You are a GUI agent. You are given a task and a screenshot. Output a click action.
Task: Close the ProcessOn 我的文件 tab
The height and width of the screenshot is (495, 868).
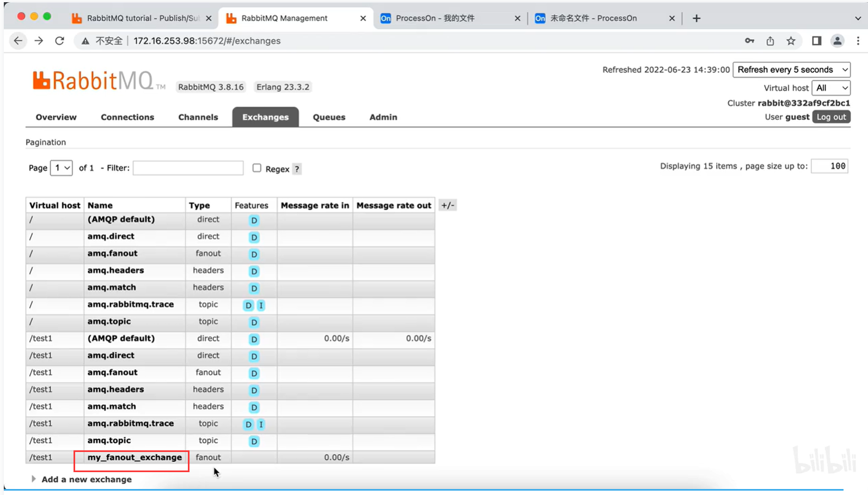517,18
